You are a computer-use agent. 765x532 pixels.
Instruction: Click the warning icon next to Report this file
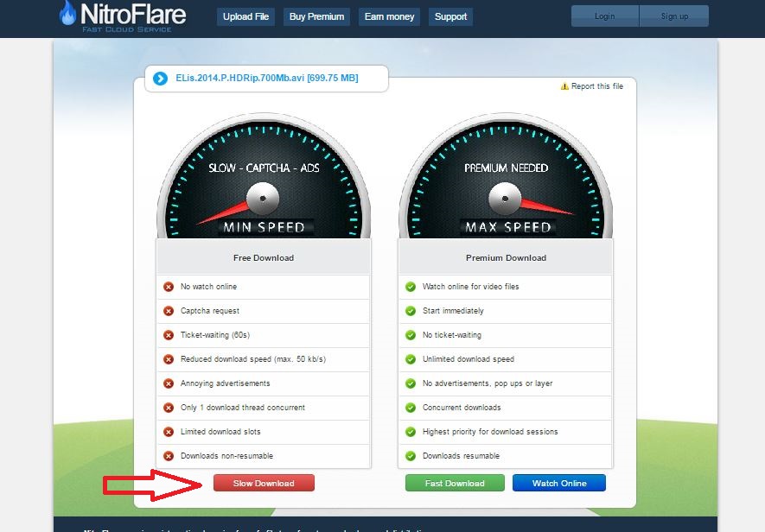tap(564, 86)
